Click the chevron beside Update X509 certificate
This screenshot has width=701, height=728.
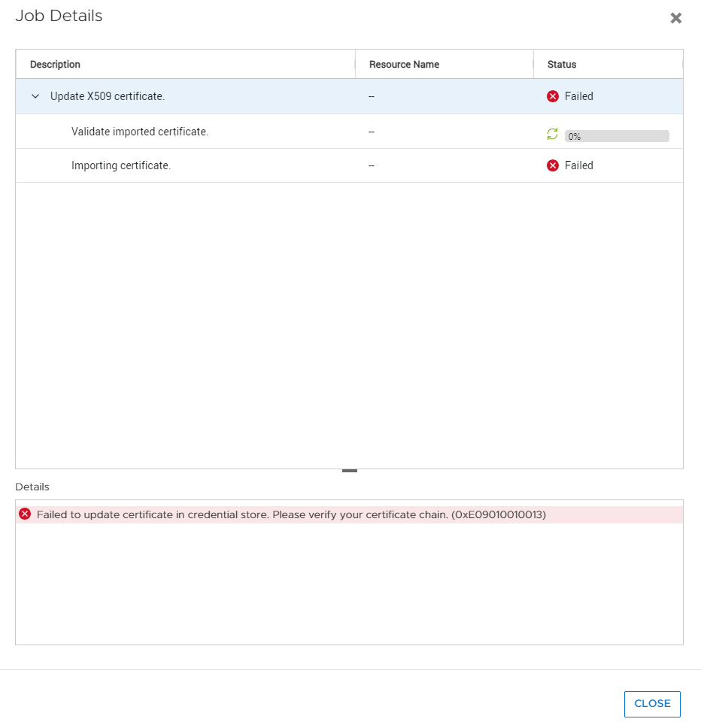click(x=34, y=96)
